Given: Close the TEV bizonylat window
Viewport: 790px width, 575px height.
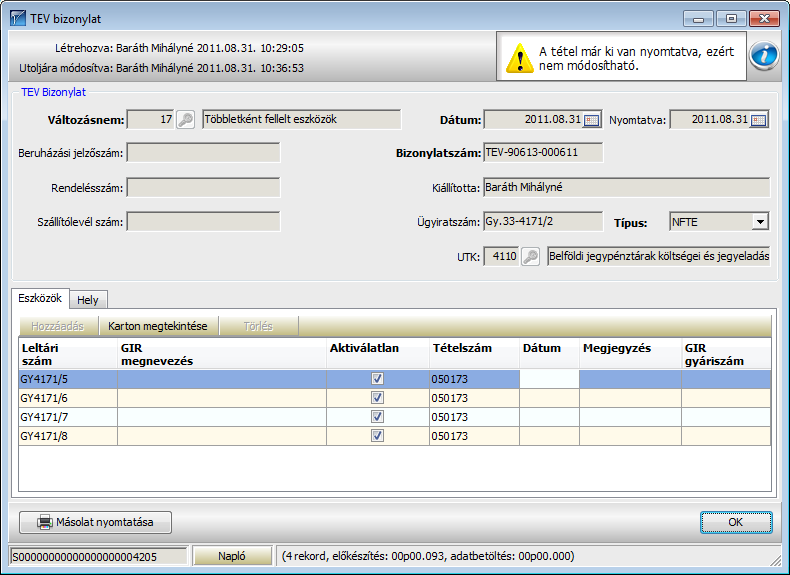Looking at the screenshot, I should (x=764, y=19).
